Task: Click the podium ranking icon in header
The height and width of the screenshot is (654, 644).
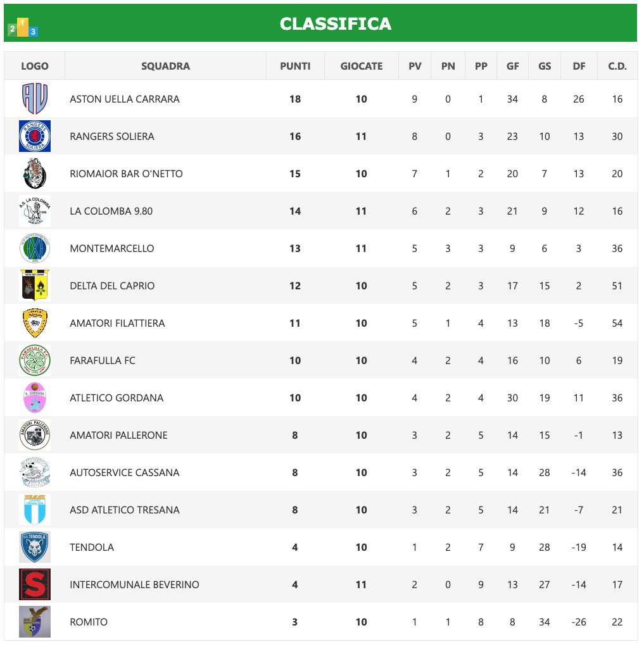Action: tap(23, 27)
